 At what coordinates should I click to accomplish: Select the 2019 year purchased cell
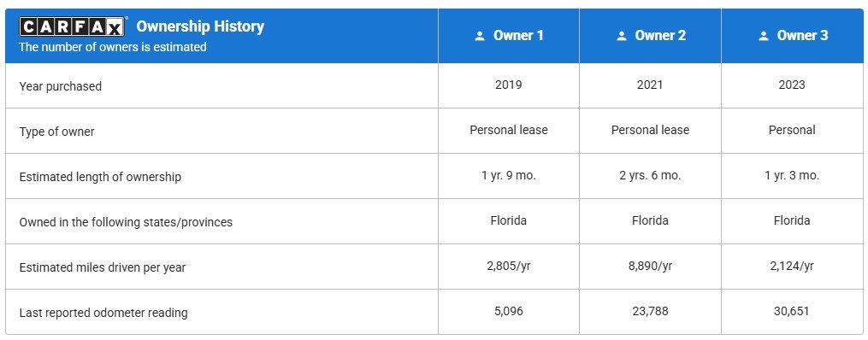509,85
